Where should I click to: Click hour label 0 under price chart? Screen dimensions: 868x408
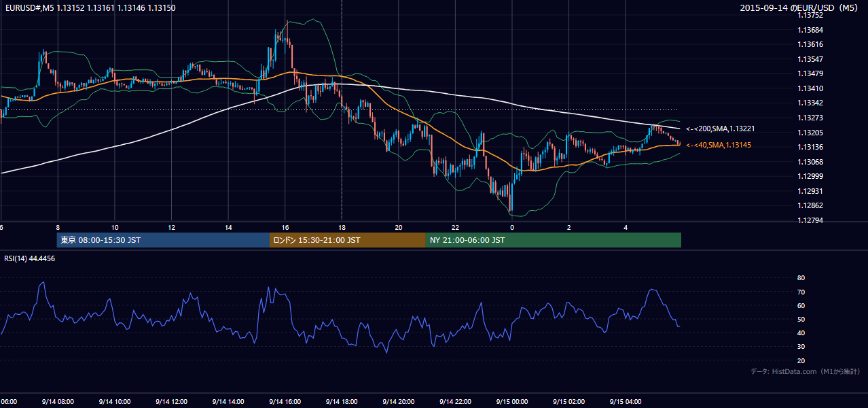(512, 228)
